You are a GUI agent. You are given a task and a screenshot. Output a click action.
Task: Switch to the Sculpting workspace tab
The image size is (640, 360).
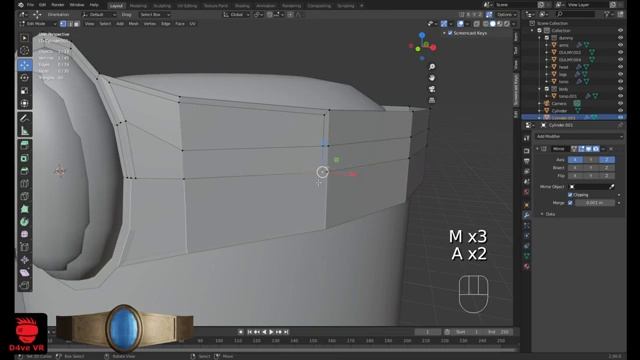tap(162, 6)
